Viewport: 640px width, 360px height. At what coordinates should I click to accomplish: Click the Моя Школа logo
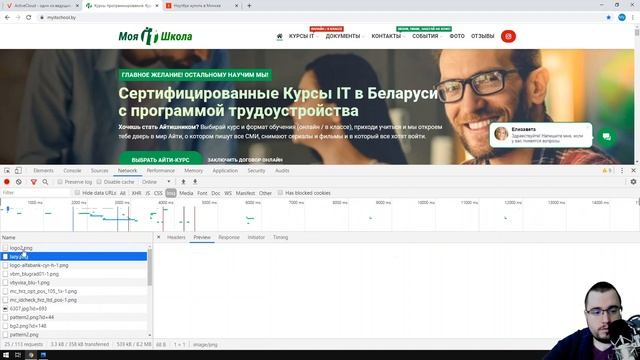[155, 36]
